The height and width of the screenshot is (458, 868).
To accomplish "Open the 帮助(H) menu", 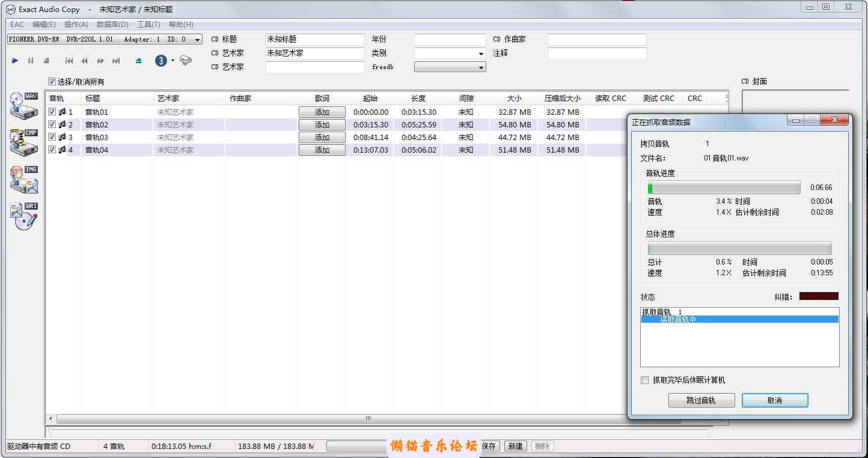I will tap(181, 25).
